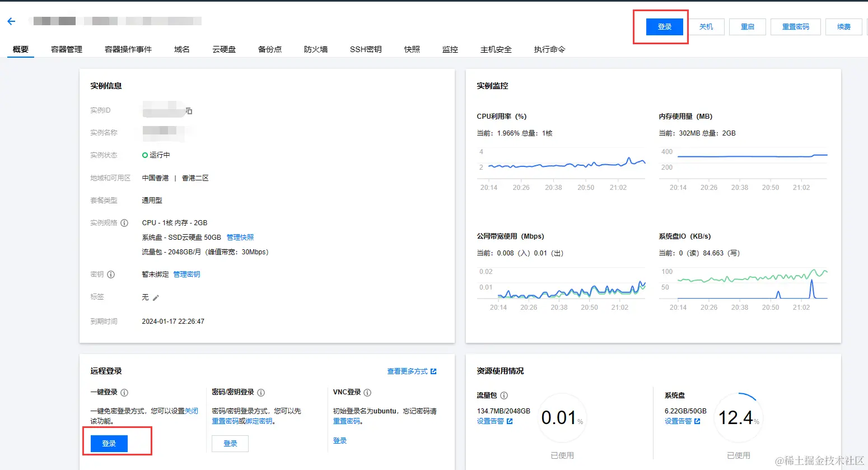
Task: Click 续费 to renew the instance
Action: coord(843,26)
